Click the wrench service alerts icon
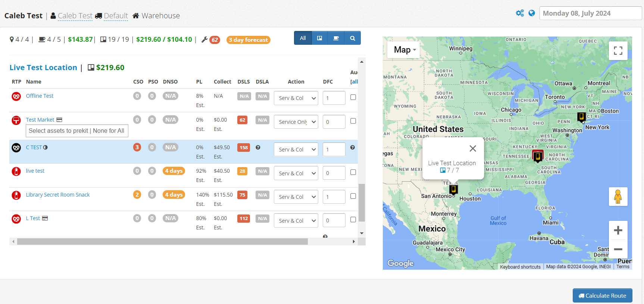Viewport: 644px width, 304px height. [204, 40]
